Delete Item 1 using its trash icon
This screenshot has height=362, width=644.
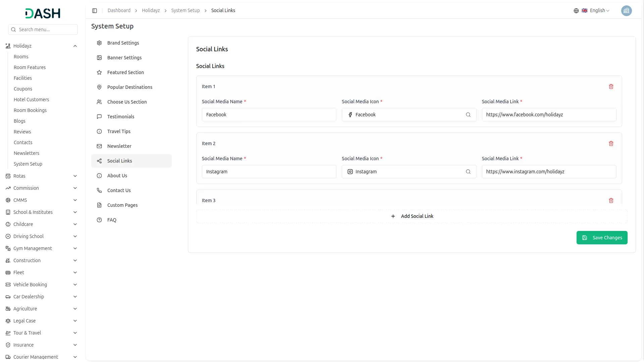[x=611, y=86]
